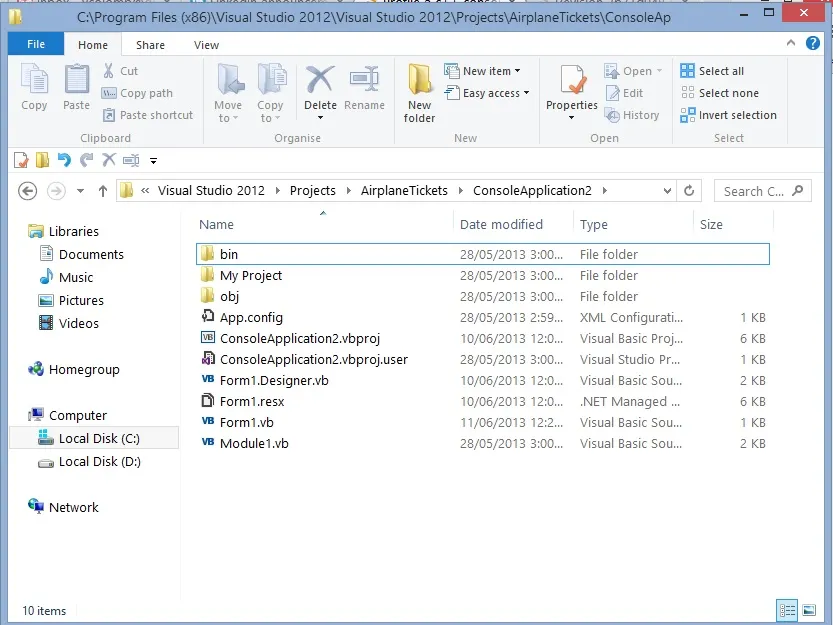Create a New folder from ribbon

419,93
